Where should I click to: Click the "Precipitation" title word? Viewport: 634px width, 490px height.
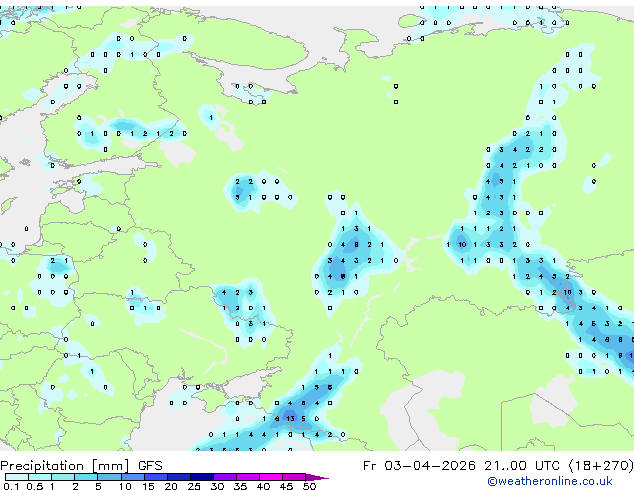(x=42, y=466)
